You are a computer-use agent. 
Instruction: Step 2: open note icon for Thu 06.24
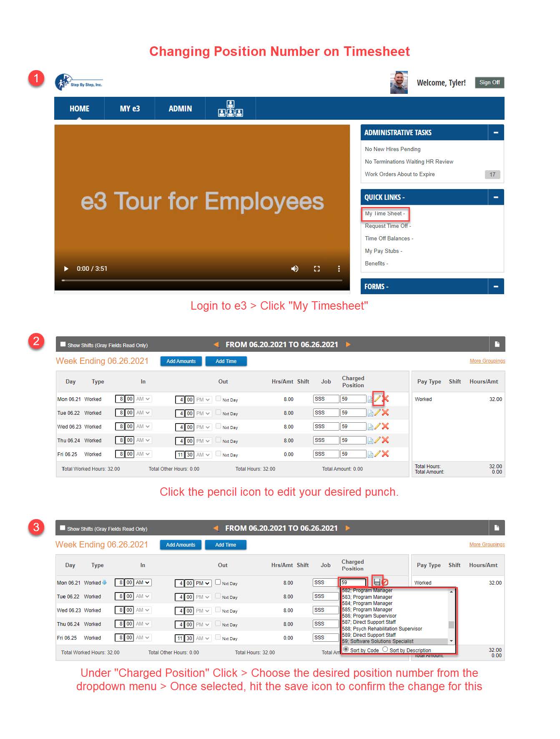click(370, 441)
